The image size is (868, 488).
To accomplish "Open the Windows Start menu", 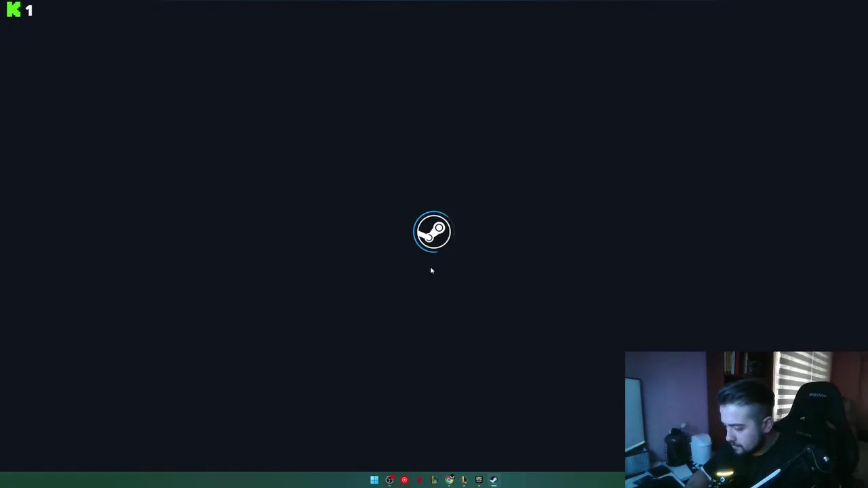I will [x=374, y=480].
